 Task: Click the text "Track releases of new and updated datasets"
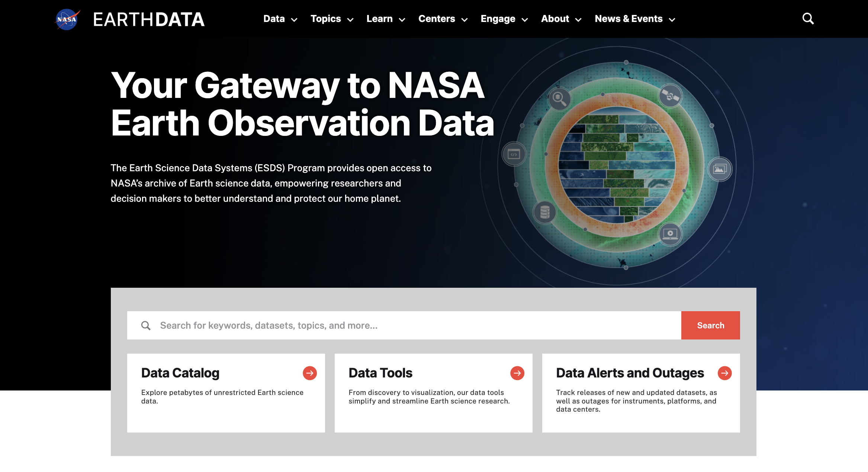pos(631,392)
